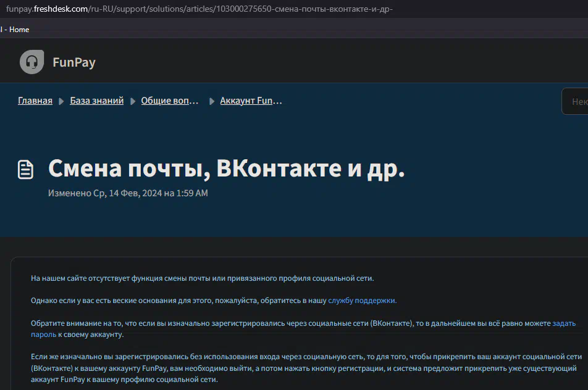Go to the Главная breadcrumb link
The height and width of the screenshot is (390, 588).
35,101
